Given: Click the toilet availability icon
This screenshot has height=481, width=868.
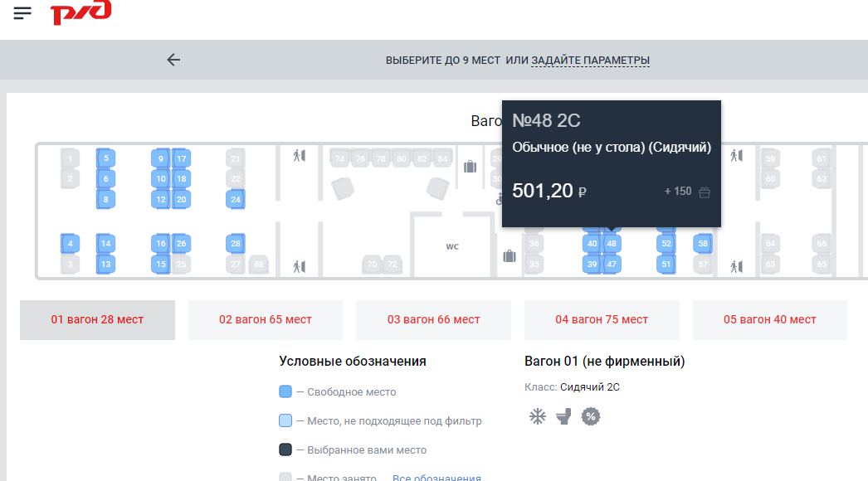Looking at the screenshot, I should [564, 415].
